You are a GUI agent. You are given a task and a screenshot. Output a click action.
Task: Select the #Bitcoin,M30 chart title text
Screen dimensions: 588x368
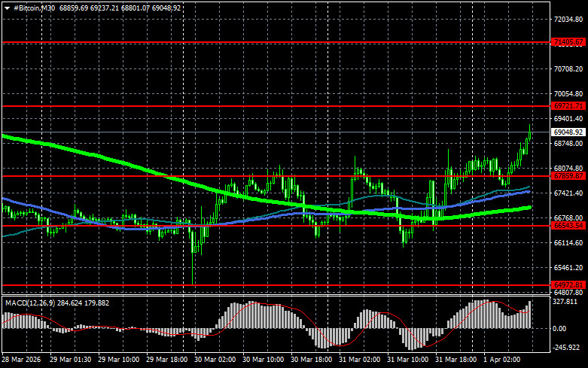34,8
